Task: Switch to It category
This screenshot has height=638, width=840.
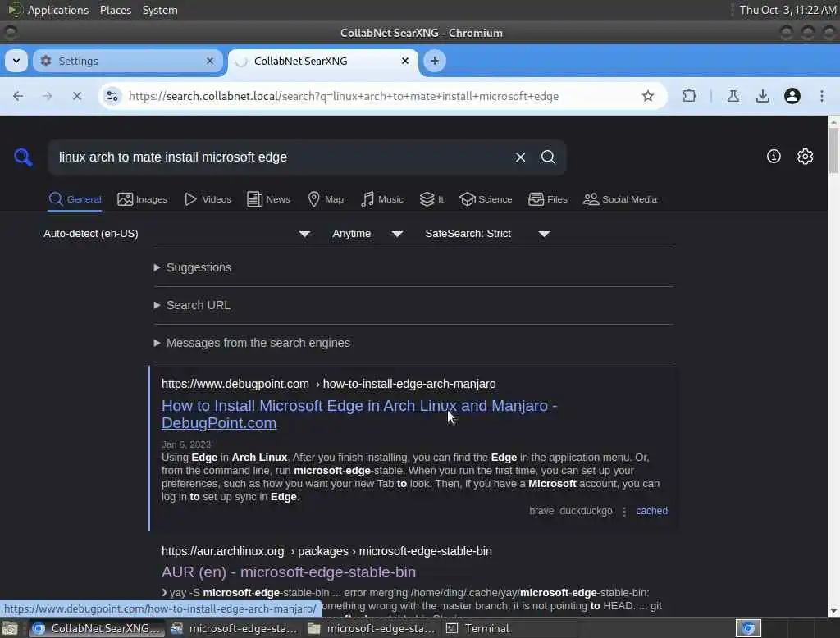Action: (431, 199)
